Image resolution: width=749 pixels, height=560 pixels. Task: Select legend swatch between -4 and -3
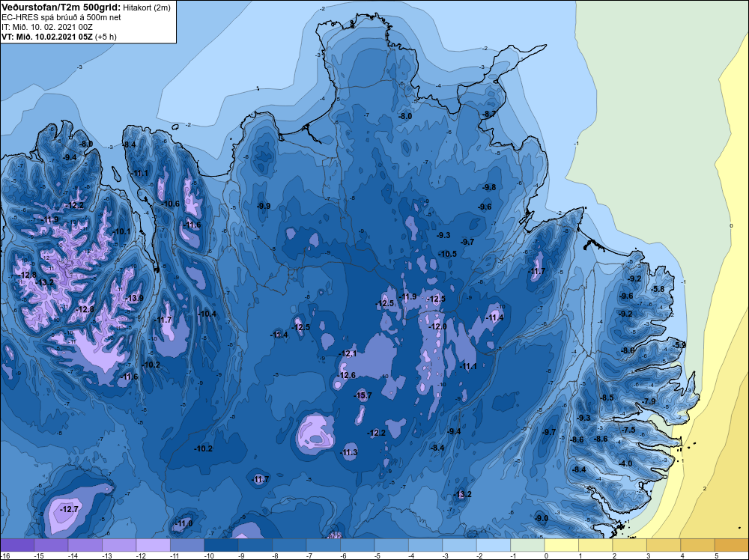coord(425,545)
